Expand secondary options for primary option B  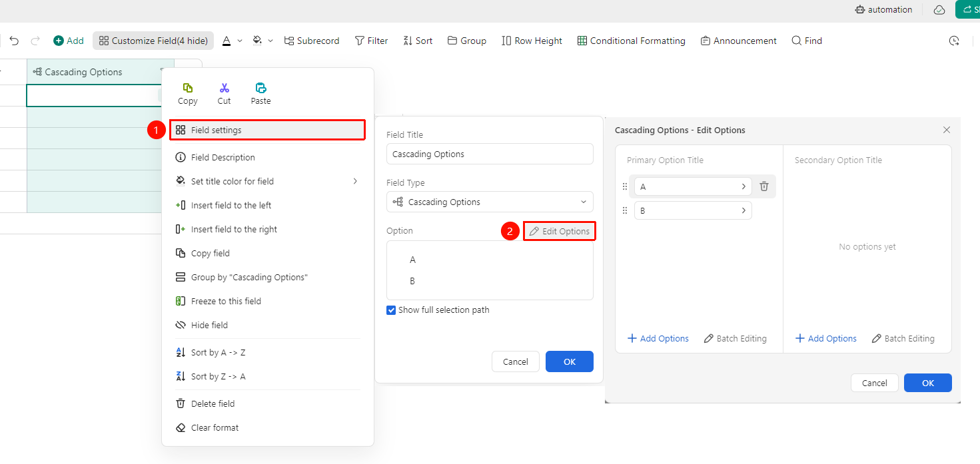[743, 210]
